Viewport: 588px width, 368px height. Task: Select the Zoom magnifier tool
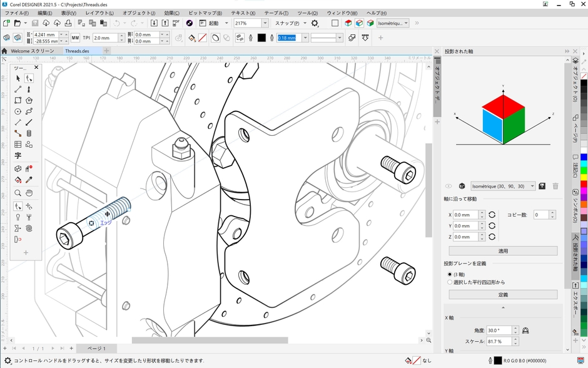[18, 193]
